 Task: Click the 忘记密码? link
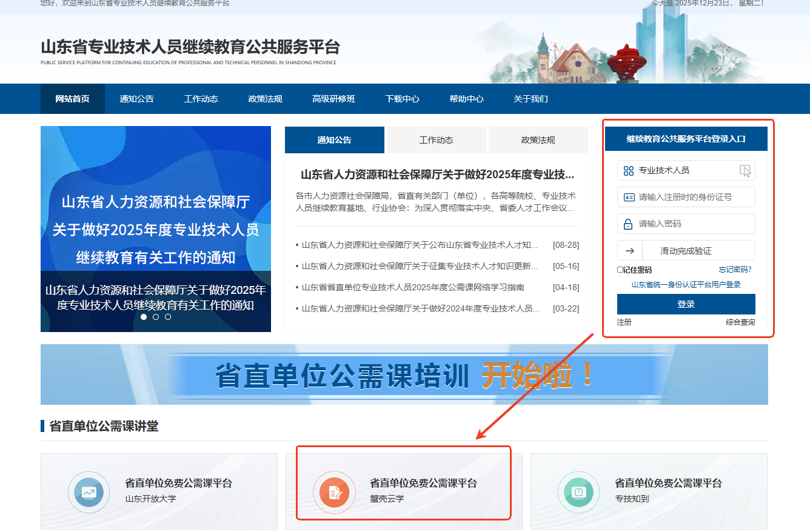pos(735,270)
